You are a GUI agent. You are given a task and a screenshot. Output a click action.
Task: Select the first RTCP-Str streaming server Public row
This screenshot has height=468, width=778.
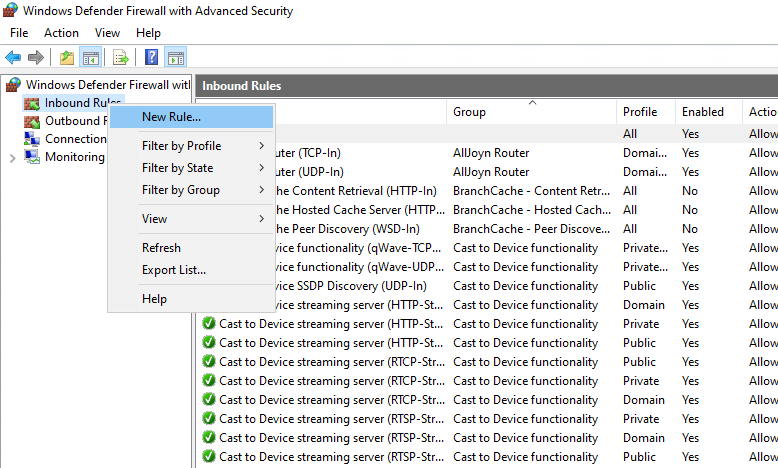486,362
